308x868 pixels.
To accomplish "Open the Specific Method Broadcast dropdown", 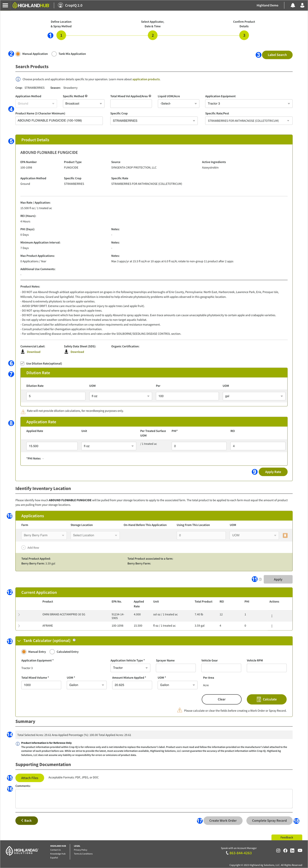I will 83,103.
